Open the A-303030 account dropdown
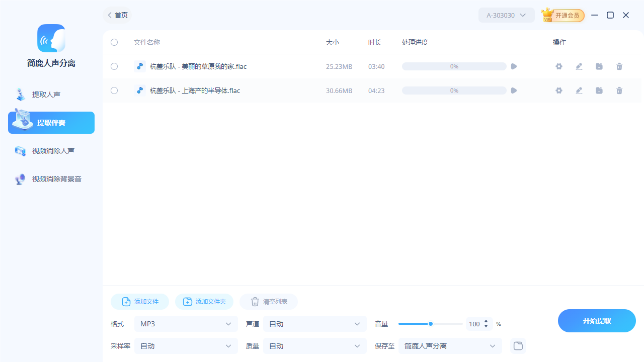The image size is (644, 362). 506,15
